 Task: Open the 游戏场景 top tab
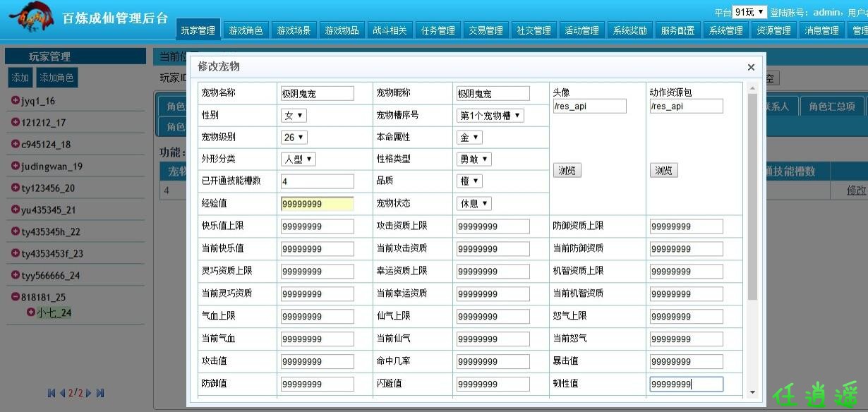[294, 30]
